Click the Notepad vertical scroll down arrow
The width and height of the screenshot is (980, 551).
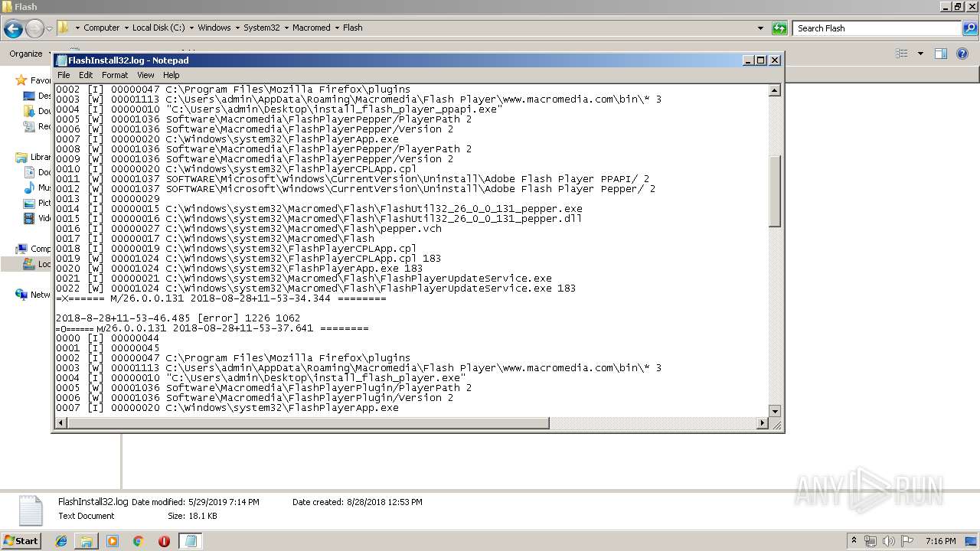pos(774,411)
